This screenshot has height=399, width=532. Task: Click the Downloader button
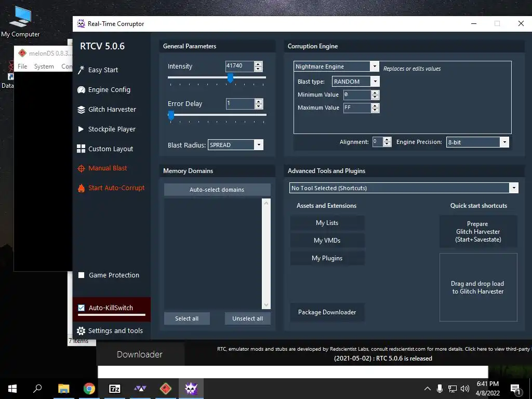140,354
